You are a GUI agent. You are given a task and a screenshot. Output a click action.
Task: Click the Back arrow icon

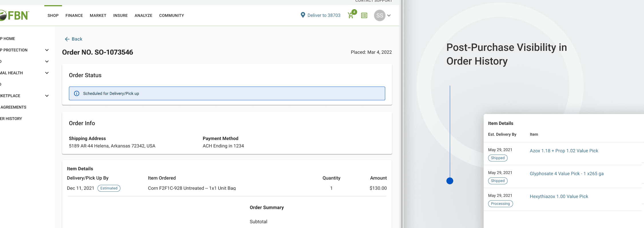tap(67, 39)
